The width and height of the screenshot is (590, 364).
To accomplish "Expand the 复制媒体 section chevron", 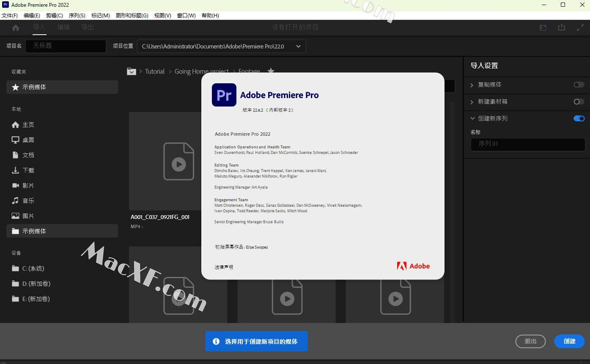I will pyautogui.click(x=472, y=85).
